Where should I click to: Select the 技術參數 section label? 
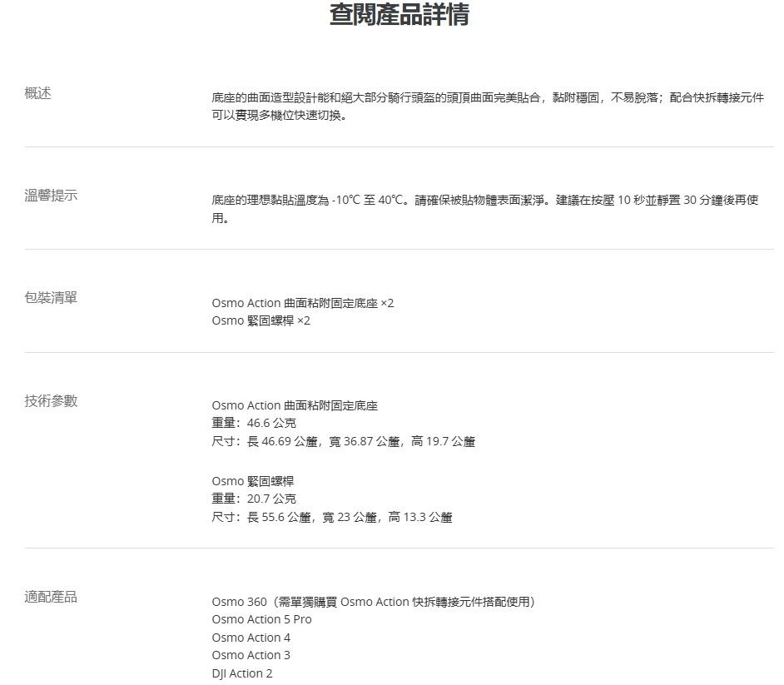point(52,400)
